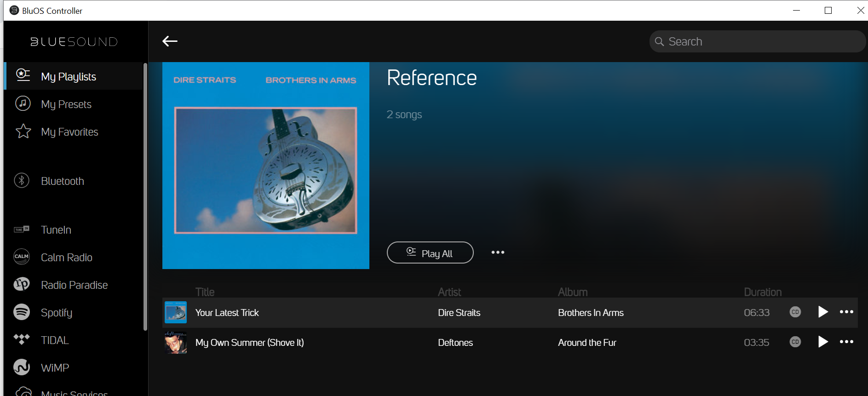
Task: Select the Bluetooth source icon
Action: point(22,181)
